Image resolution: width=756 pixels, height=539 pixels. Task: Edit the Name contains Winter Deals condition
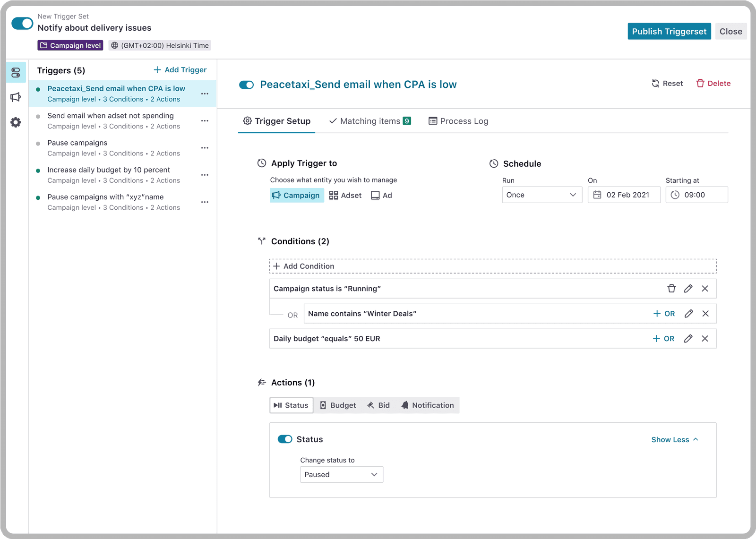[689, 314]
